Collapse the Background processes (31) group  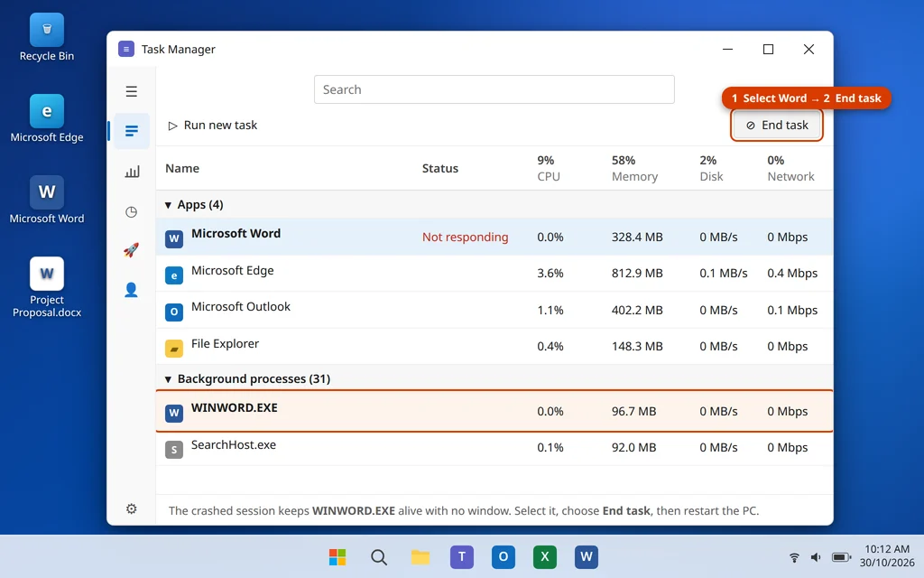168,379
